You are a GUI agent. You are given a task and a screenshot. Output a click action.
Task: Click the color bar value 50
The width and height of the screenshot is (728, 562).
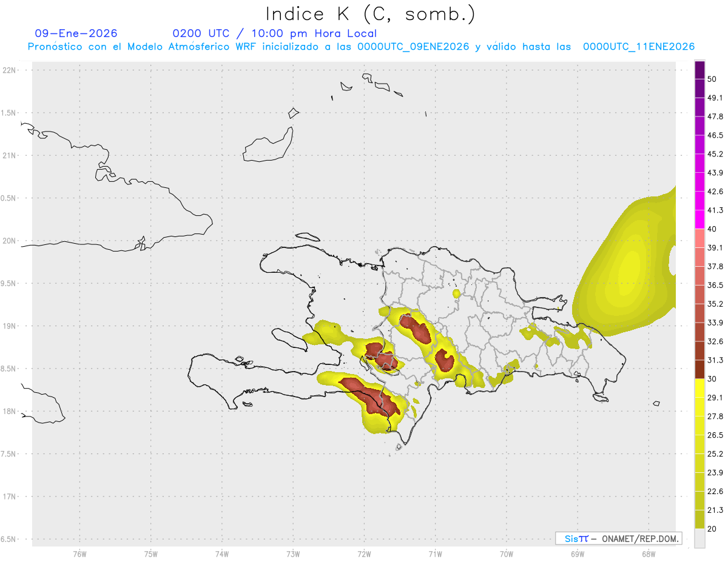point(712,79)
